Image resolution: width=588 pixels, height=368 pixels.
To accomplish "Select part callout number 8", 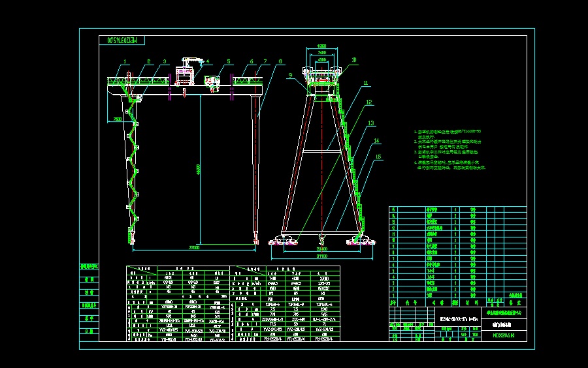I will [280, 62].
